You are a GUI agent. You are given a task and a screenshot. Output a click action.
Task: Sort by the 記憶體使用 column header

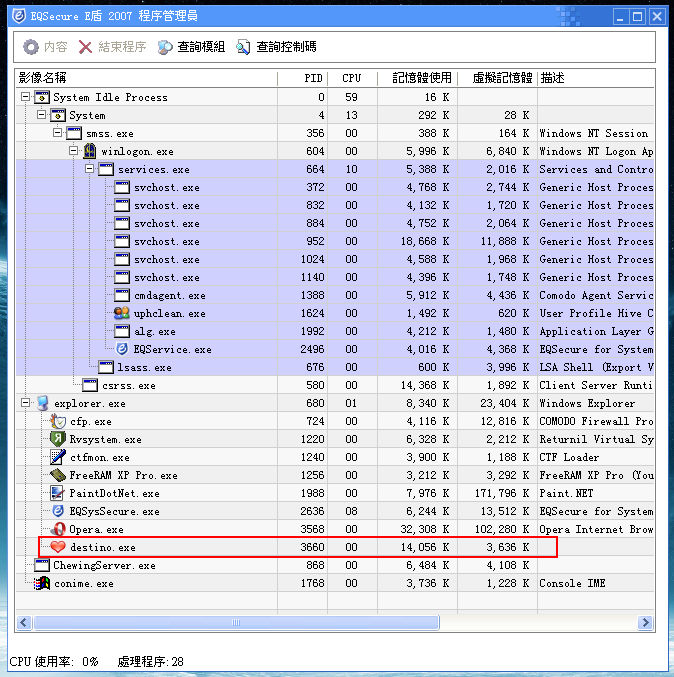coord(418,78)
